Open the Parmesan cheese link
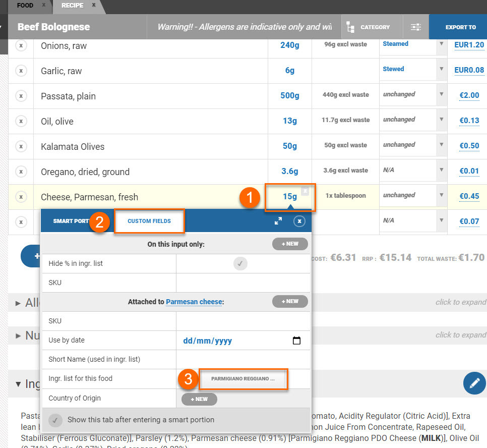This screenshot has height=448, width=487. pyautogui.click(x=194, y=302)
